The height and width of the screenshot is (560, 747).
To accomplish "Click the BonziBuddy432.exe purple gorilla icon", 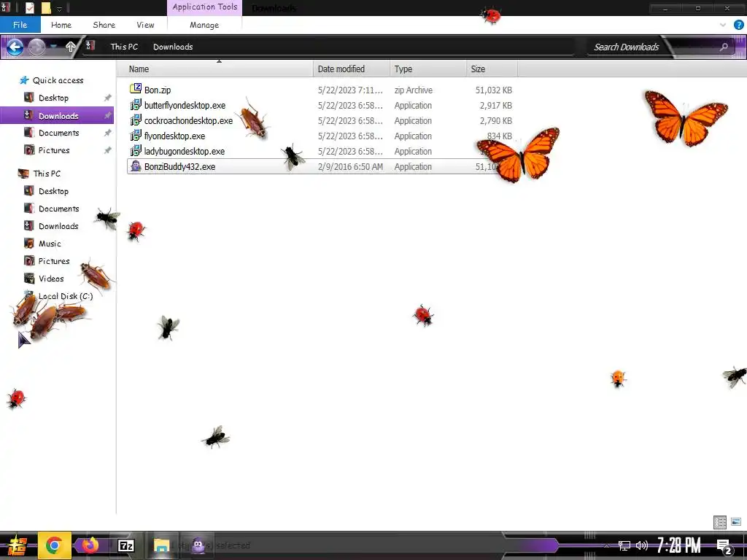I will pyautogui.click(x=136, y=166).
